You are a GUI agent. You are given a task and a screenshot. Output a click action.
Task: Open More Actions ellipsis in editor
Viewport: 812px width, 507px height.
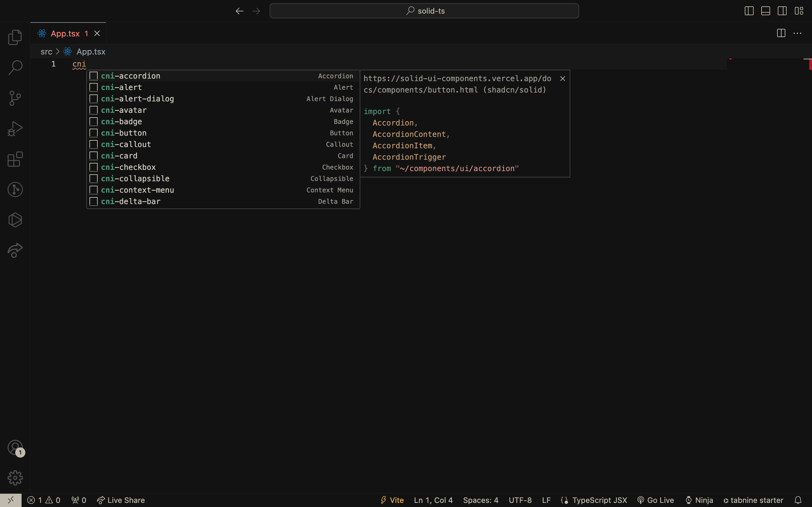click(797, 34)
